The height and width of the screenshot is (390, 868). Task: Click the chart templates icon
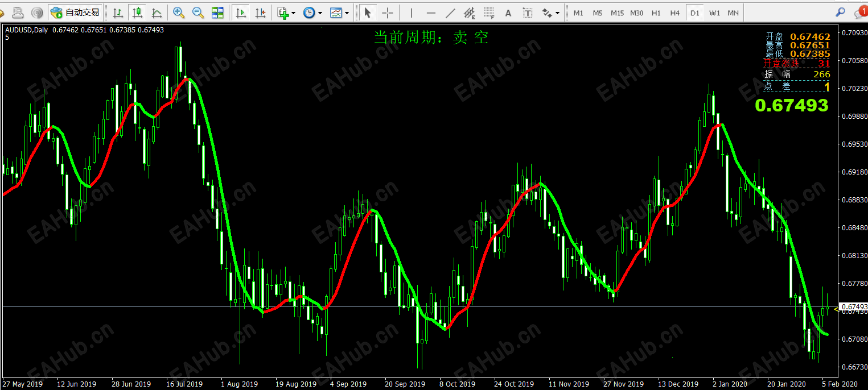coord(336,12)
